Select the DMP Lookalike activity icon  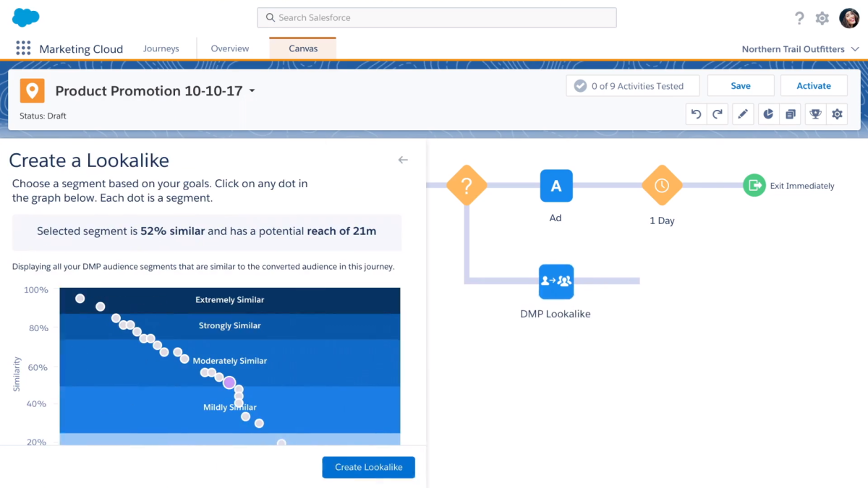556,281
